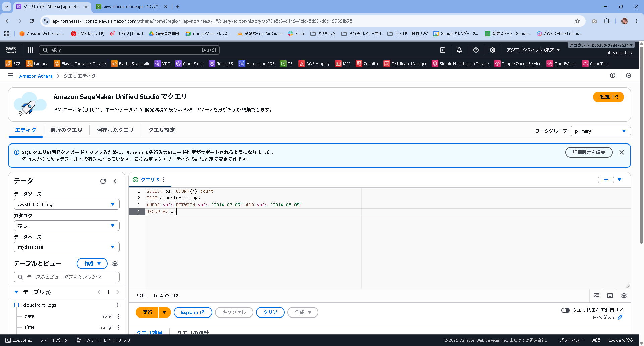Open the workgroup dropdown primary
Image resolution: width=644 pixels, height=346 pixels.
[600, 131]
